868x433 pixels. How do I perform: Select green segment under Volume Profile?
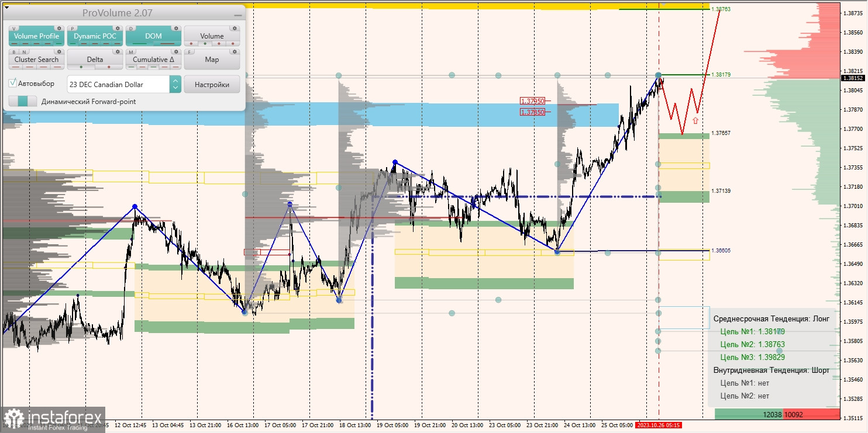coord(58,44)
